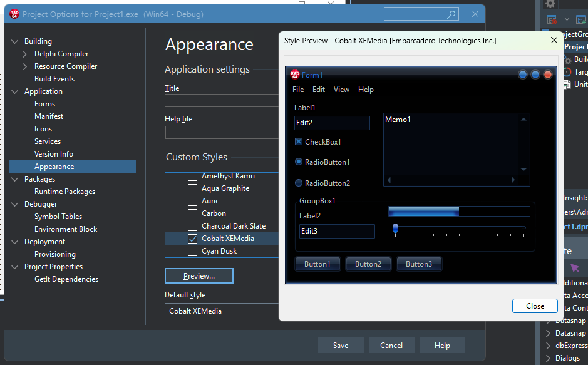
Task: Click the RAD icon on Form1 preview title bar
Action: (x=295, y=75)
